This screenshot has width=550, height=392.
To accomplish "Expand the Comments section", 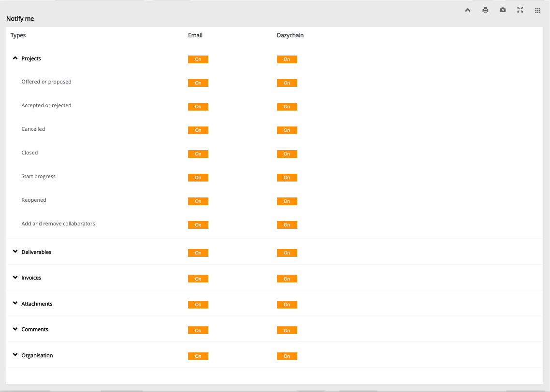I will tap(15, 329).
